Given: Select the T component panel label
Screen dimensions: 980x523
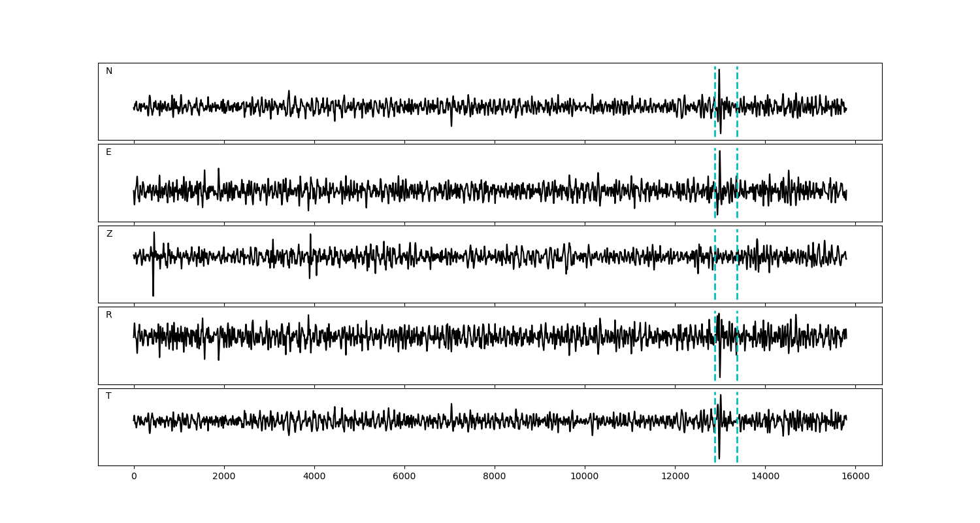Looking at the screenshot, I should tap(108, 396).
